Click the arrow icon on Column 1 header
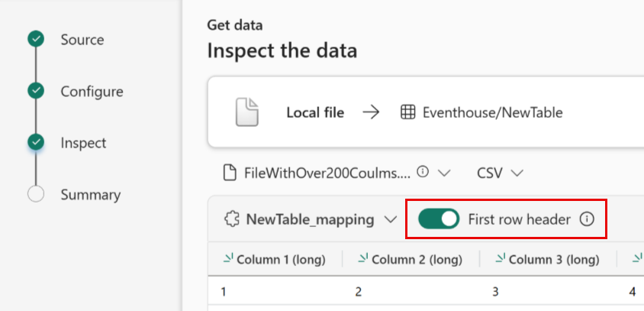Image resolution: width=644 pixels, height=311 pixels. click(x=228, y=258)
